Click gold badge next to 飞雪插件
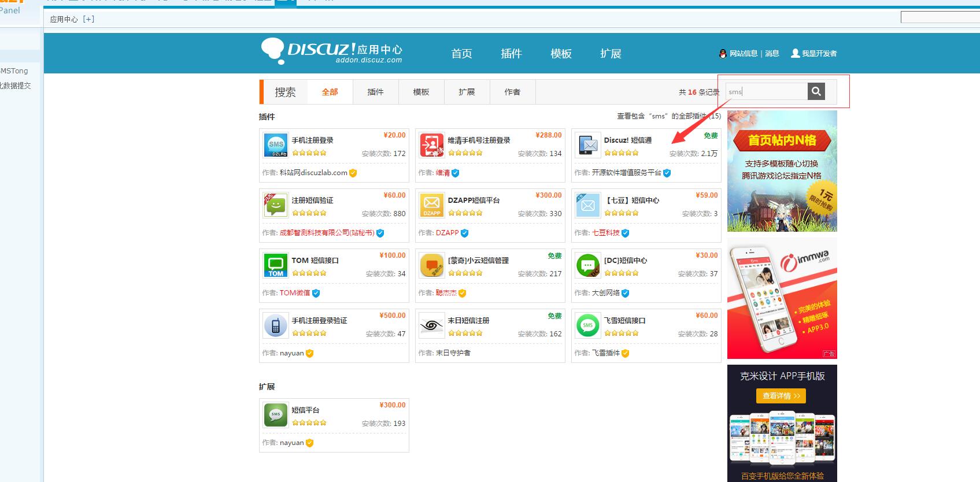Viewport: 980px width, 482px height. 626,353
